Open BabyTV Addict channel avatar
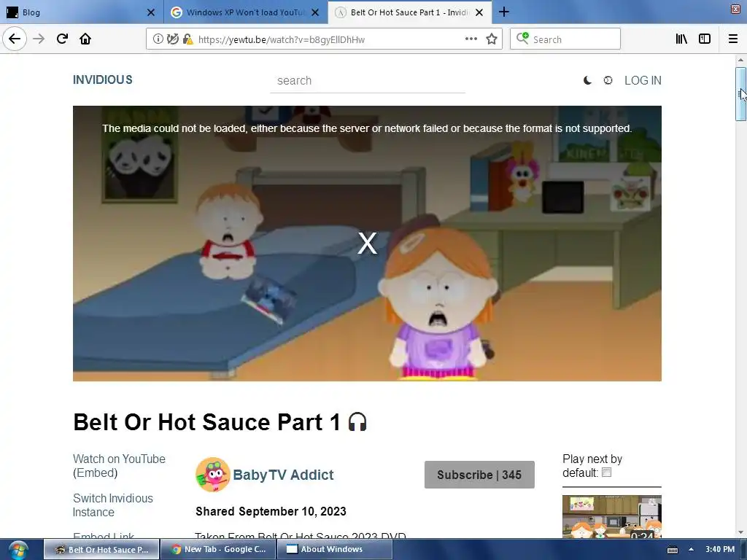The width and height of the screenshot is (747, 560). [x=212, y=475]
